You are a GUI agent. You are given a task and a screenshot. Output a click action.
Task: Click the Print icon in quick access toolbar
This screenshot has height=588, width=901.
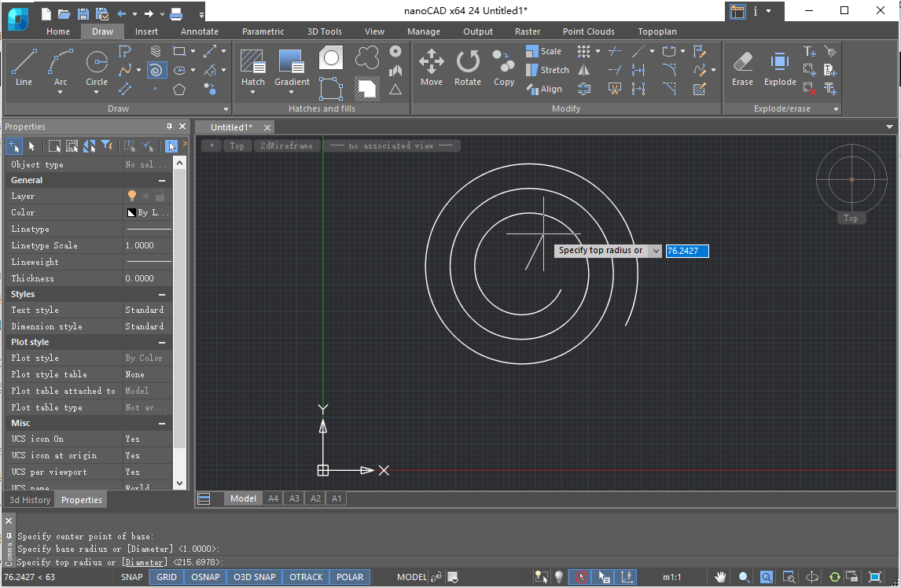(x=176, y=14)
